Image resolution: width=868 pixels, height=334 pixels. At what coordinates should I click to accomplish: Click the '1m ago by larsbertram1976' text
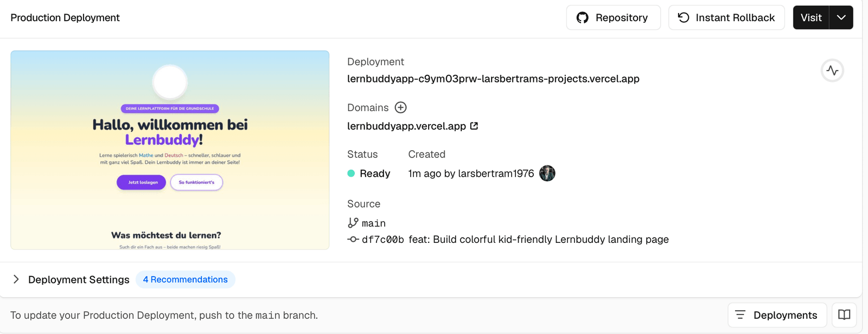(471, 174)
